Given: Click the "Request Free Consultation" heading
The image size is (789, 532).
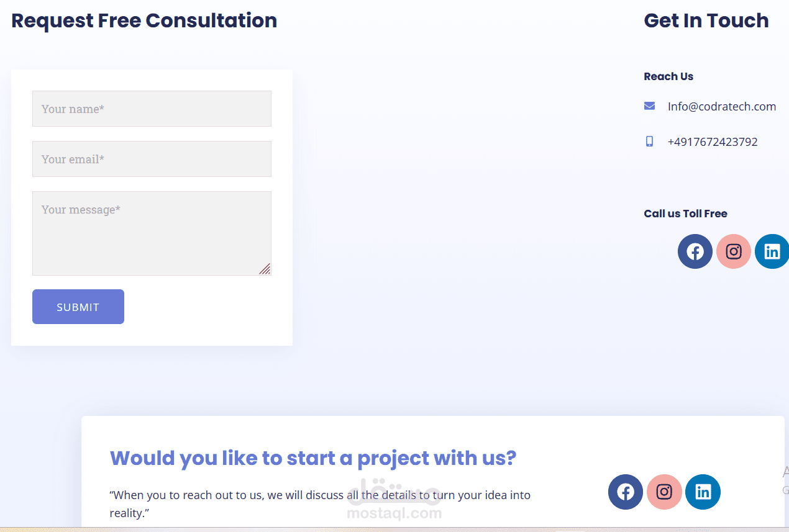Looking at the screenshot, I should (144, 20).
